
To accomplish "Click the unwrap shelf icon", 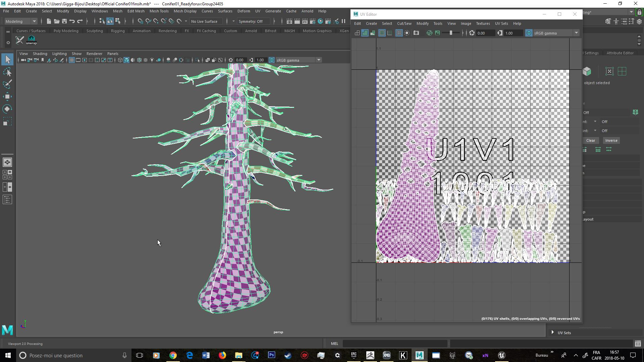I will pyautogui.click(x=32, y=40).
